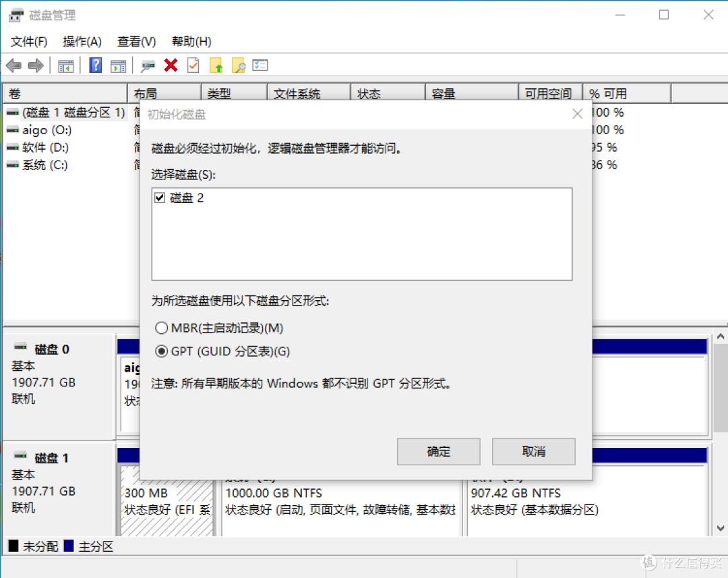The height and width of the screenshot is (578, 728).
Task: Click the Back arrow toolbar icon
Action: [x=14, y=65]
